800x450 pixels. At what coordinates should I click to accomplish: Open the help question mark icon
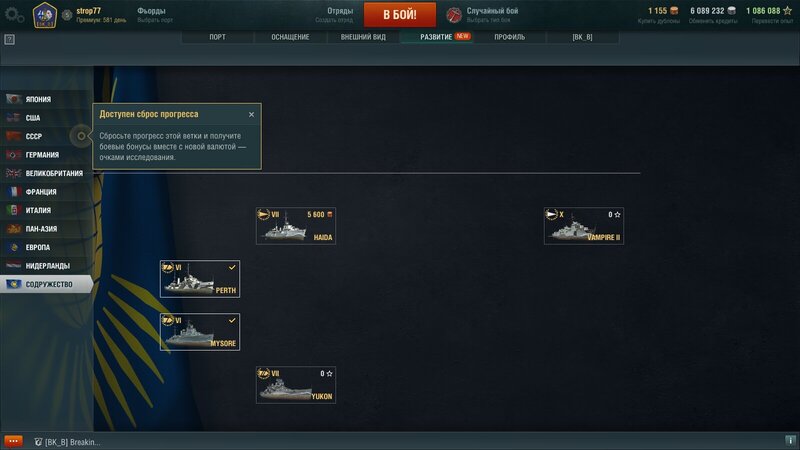[9, 39]
